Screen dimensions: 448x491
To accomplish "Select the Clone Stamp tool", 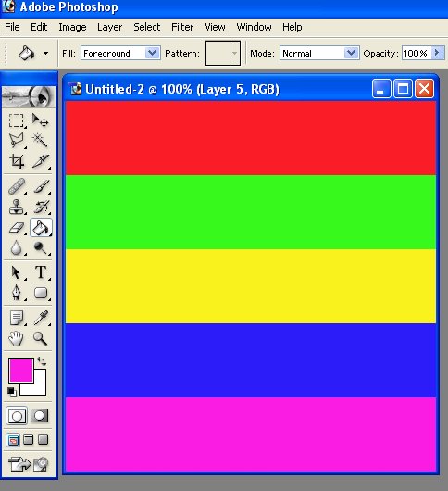I will click(x=17, y=207).
